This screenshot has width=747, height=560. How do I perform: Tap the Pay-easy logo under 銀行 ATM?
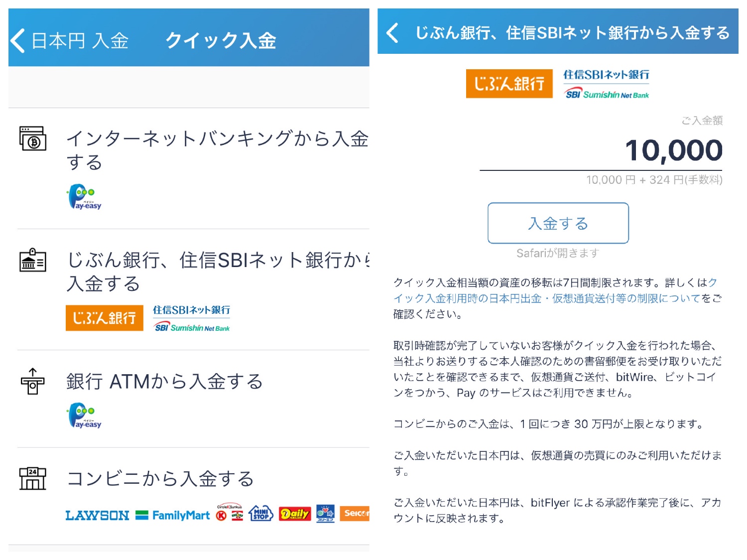pos(84,416)
